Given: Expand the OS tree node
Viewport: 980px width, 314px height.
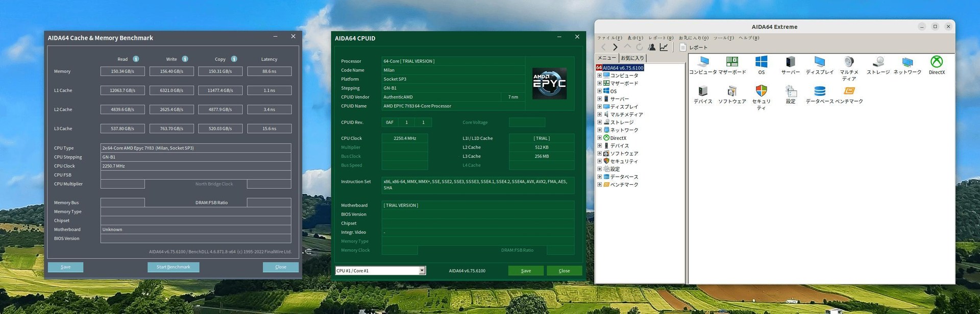Looking at the screenshot, I should pos(600,91).
